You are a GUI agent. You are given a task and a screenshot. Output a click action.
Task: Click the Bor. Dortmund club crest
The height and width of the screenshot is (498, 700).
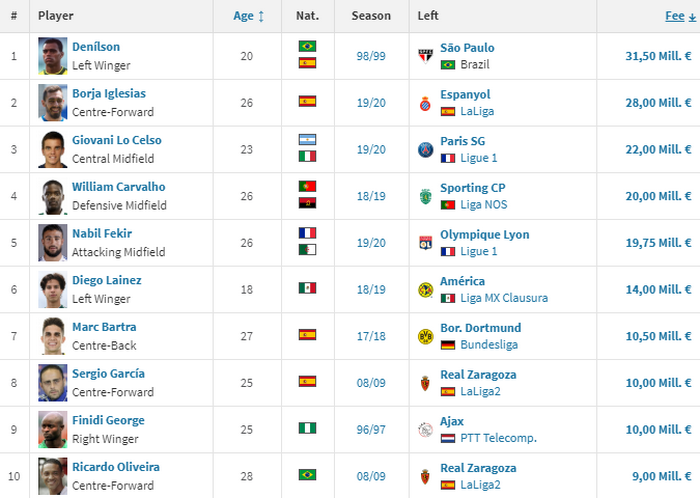425,336
